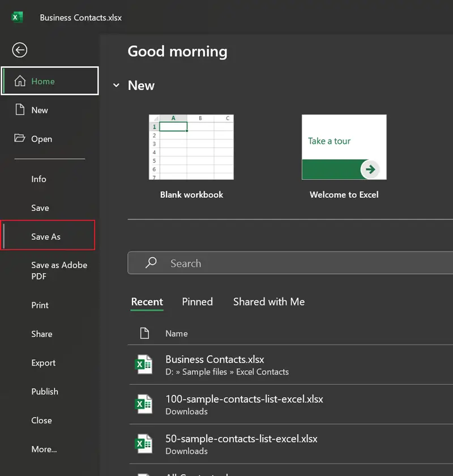
Task: Create a Blank workbook
Action: coord(191,147)
